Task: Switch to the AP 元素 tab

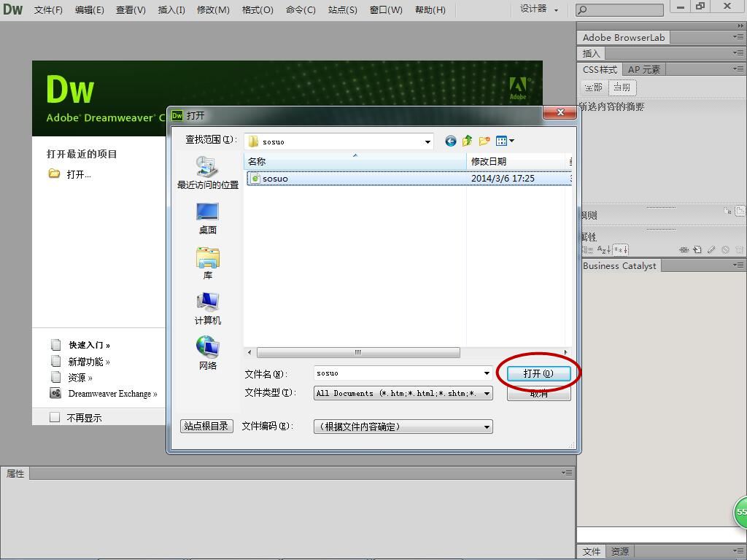Action: 644,69
